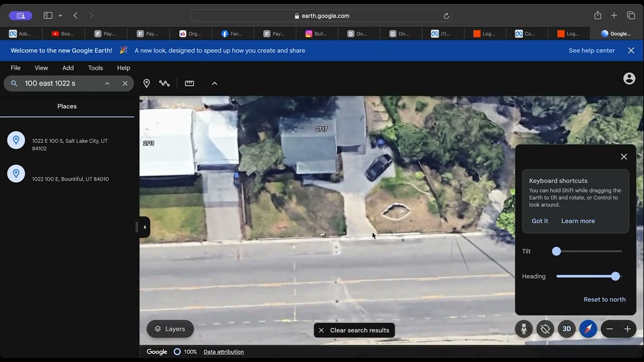Click the 2711 house number label
The width and height of the screenshot is (644, 362).
tap(148, 143)
